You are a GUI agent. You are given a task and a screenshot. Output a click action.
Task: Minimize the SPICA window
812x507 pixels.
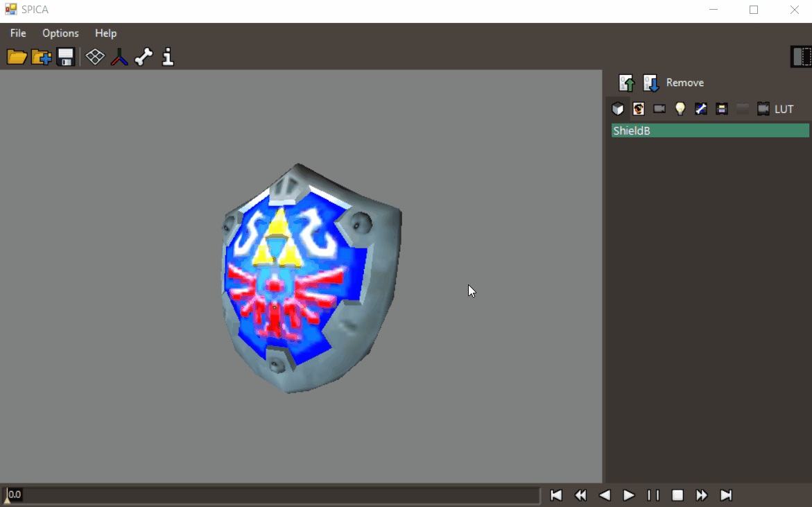[x=714, y=10]
